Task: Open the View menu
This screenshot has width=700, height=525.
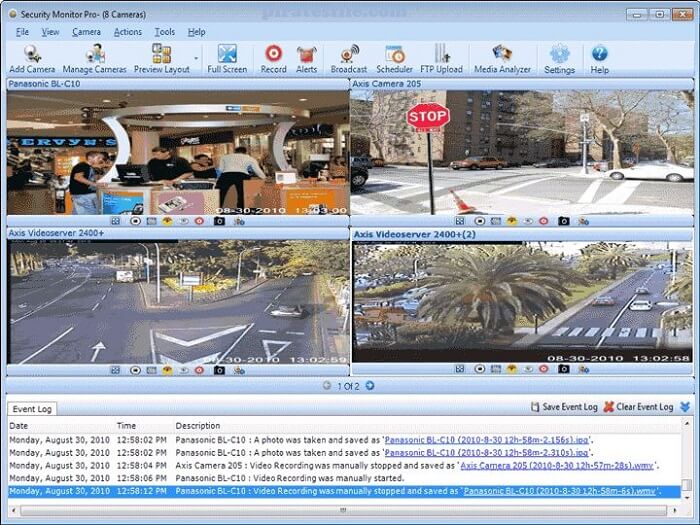Action: tap(50, 32)
